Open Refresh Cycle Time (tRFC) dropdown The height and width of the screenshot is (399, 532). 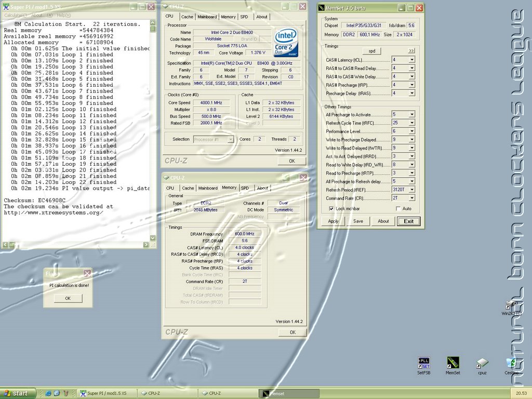point(411,123)
